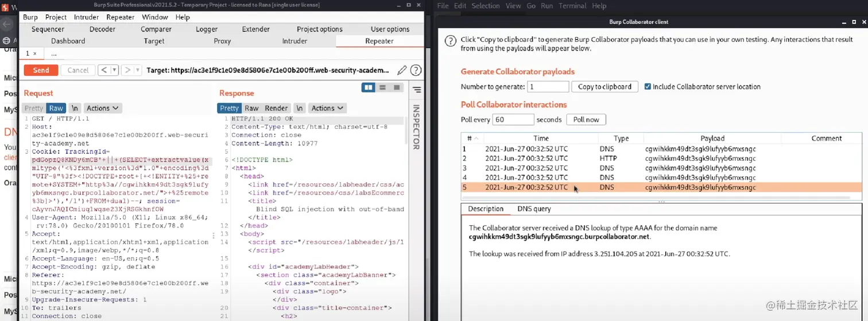Switch to the Decoder tab
The width and height of the screenshot is (868, 321).
click(102, 29)
